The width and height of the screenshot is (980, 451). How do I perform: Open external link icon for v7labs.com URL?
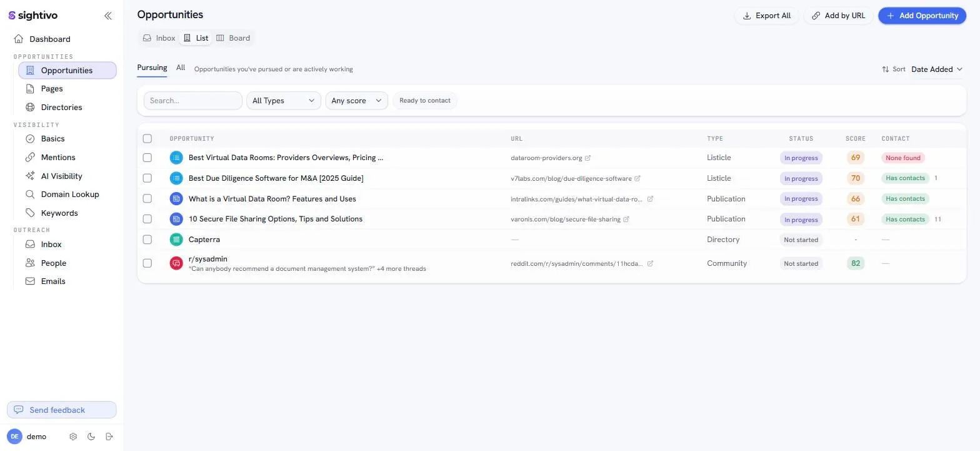coord(637,178)
